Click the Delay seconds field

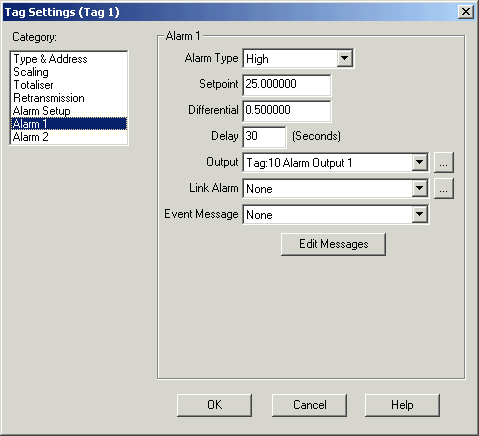point(264,137)
